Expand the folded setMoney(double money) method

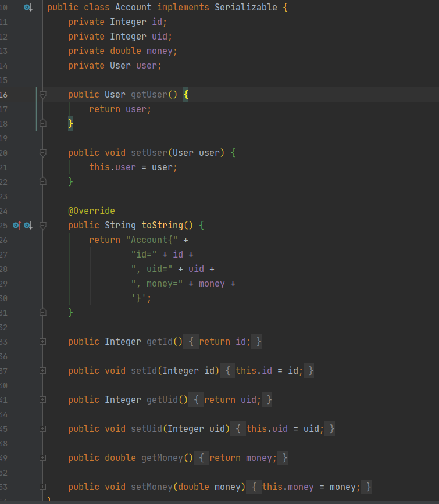(x=43, y=487)
